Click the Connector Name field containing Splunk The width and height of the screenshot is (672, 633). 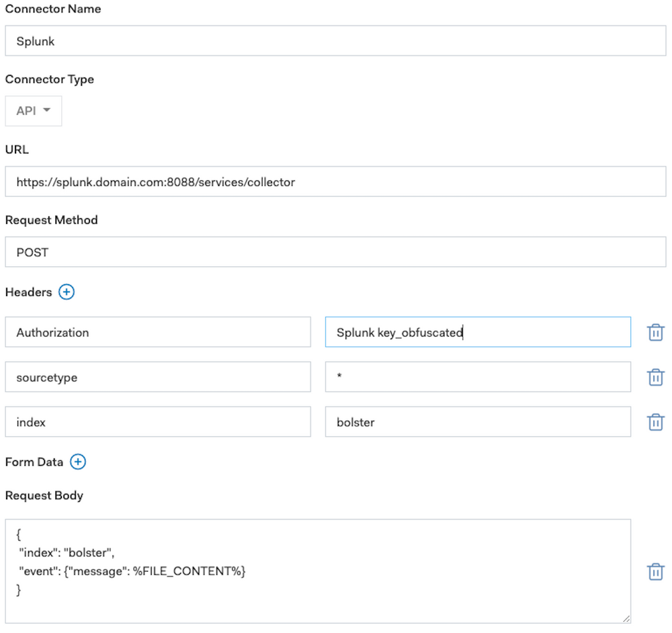[335, 41]
